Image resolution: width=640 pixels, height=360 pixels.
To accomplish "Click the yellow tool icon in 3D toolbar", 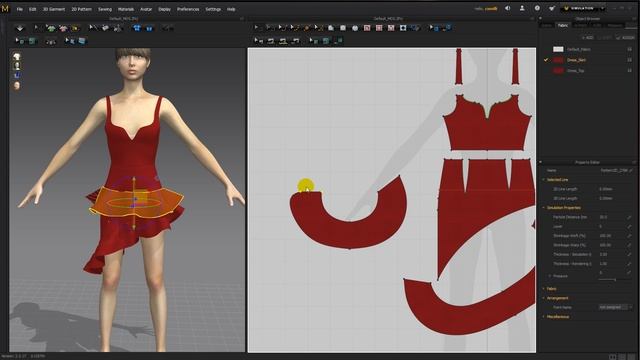I will 75,28.
